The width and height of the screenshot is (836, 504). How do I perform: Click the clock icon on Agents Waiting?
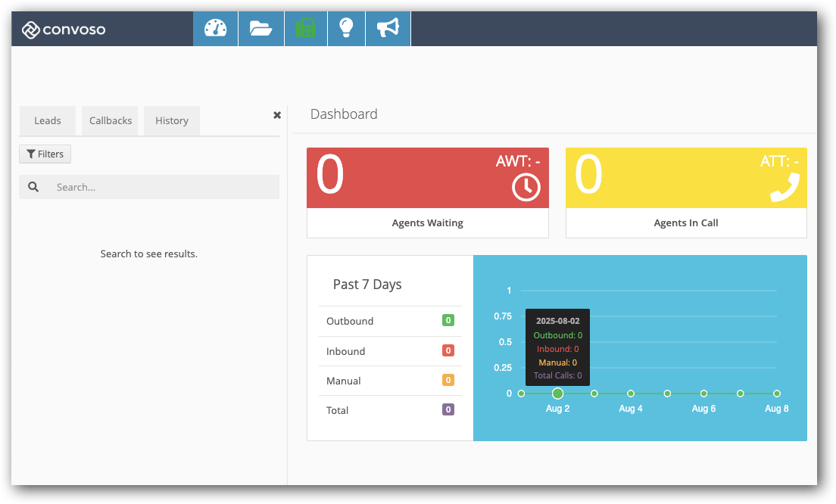pyautogui.click(x=526, y=187)
